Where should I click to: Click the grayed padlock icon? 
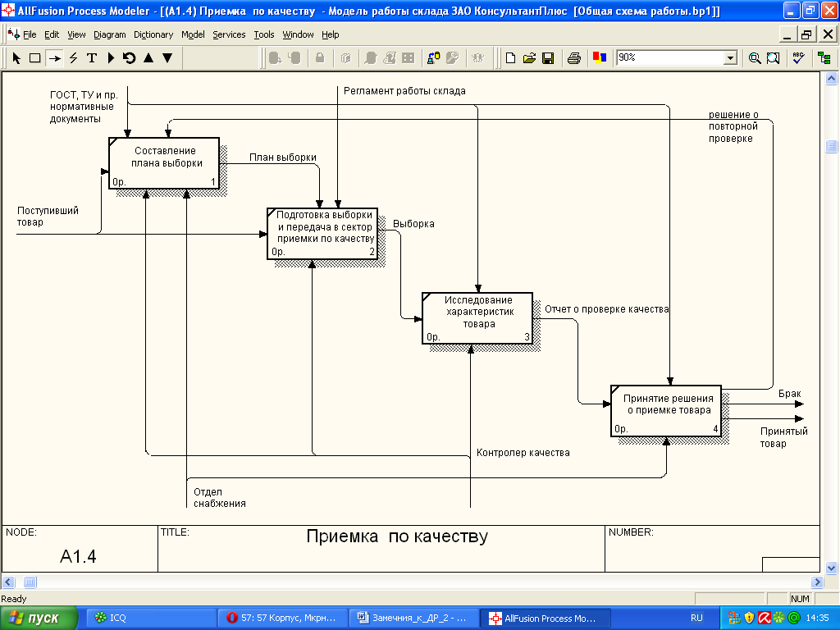320,58
